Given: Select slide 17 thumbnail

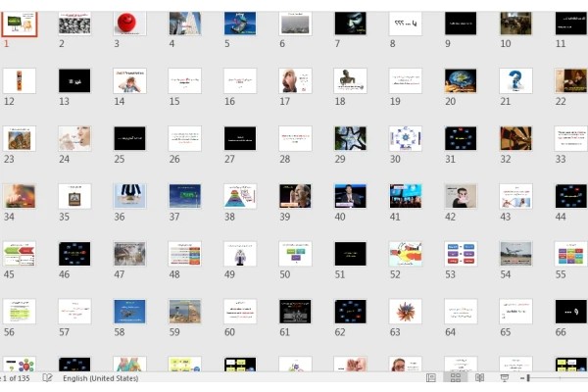Looking at the screenshot, I should (x=295, y=80).
